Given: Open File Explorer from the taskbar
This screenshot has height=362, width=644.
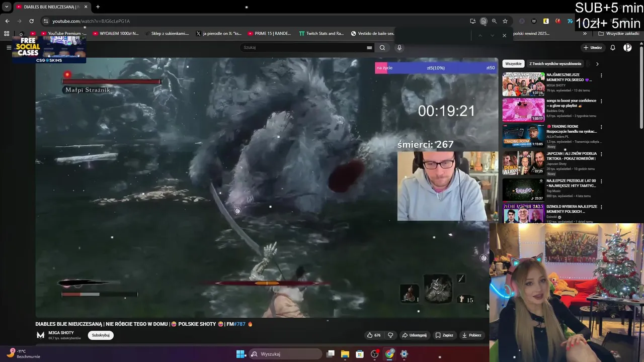Looking at the screenshot, I should click(345, 354).
